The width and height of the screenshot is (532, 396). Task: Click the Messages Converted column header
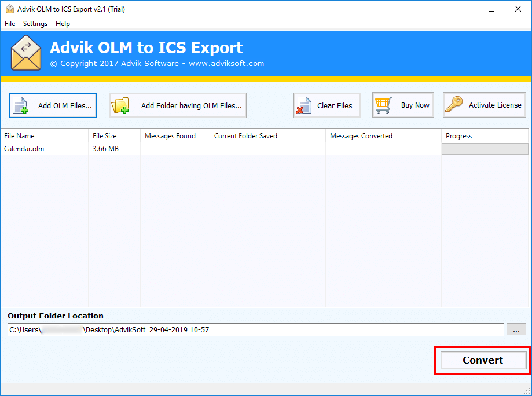[x=383, y=136]
